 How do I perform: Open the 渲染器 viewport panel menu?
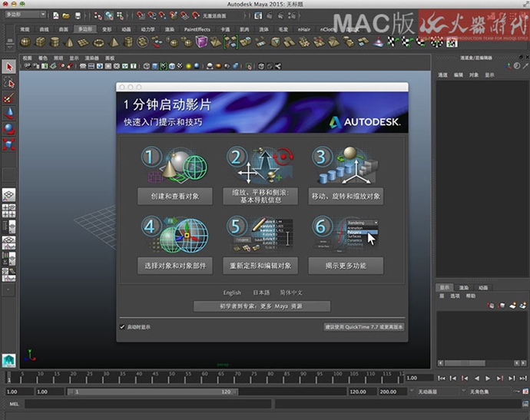pos(91,58)
